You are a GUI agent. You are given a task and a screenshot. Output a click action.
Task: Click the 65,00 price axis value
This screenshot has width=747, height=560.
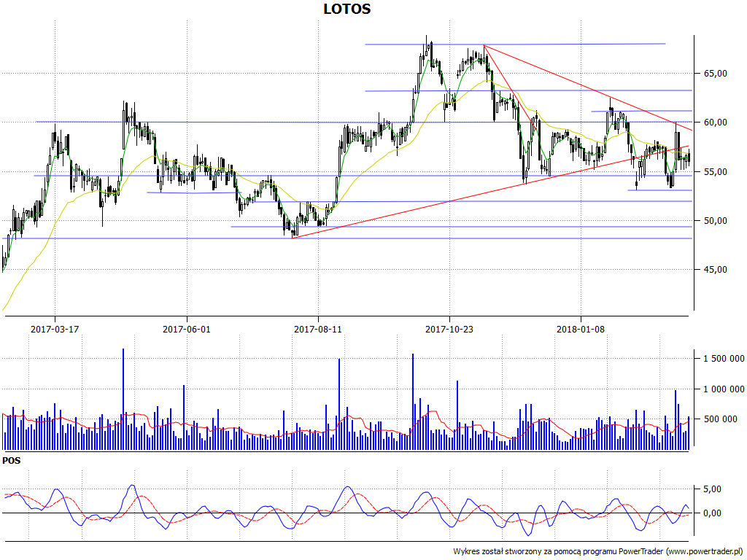coord(716,74)
